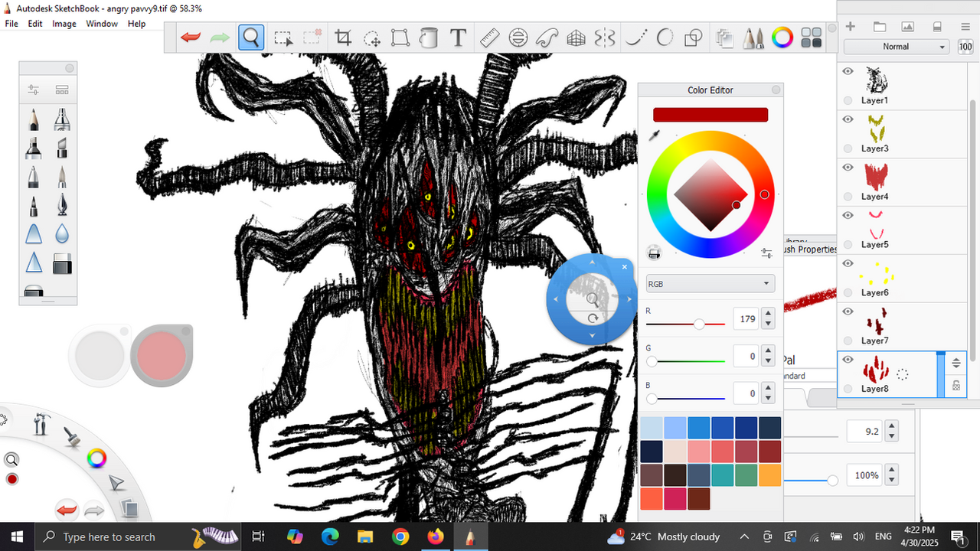The image size is (980, 551).
Task: Decrease the R value with the down stepper
Action: pyautogui.click(x=768, y=324)
